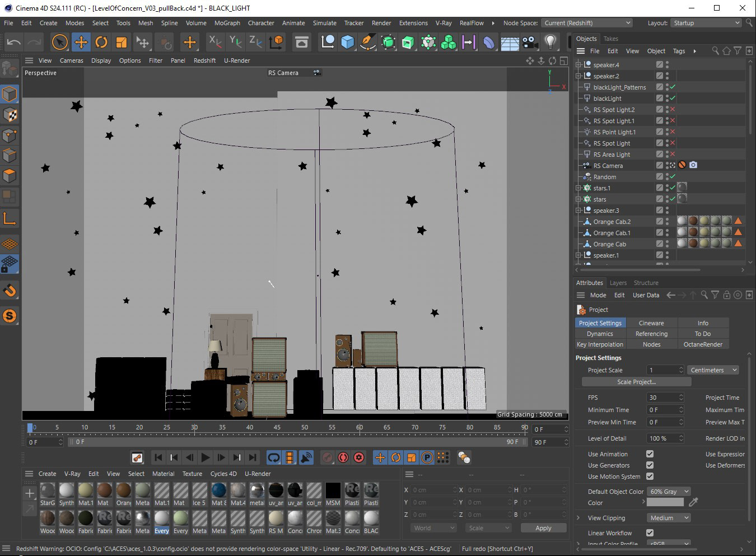Screen dimensions: 756x556
Task: Toggle Y axis lock
Action: coord(236,42)
